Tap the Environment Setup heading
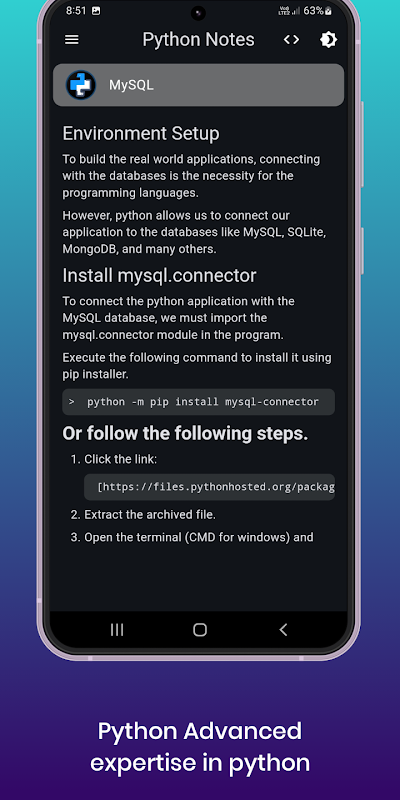Screen dimensions: 400x800 click(x=141, y=134)
